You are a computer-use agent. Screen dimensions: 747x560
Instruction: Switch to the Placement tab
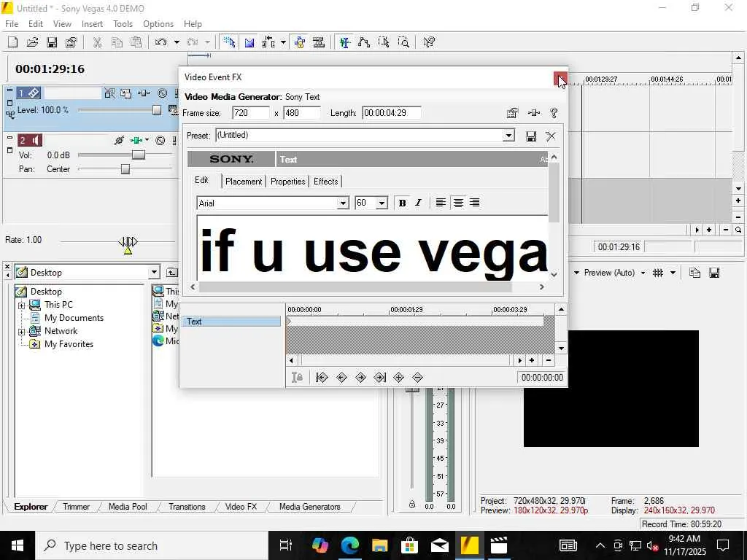(x=244, y=182)
